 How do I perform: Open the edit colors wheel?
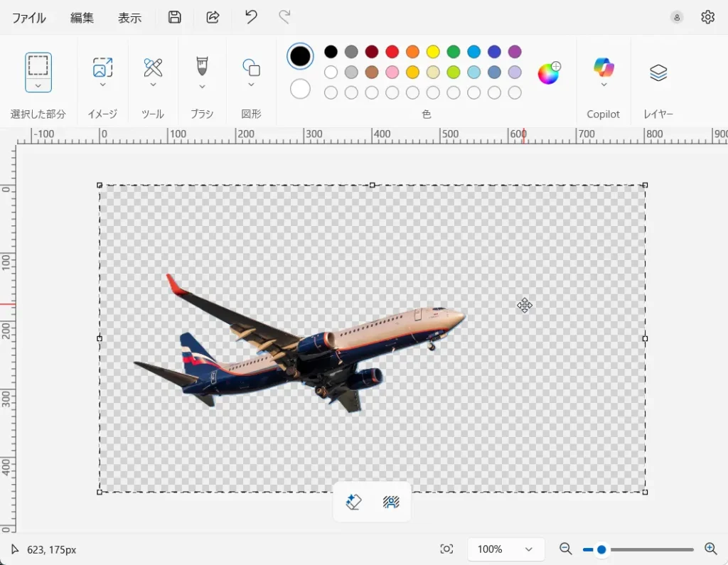click(548, 73)
